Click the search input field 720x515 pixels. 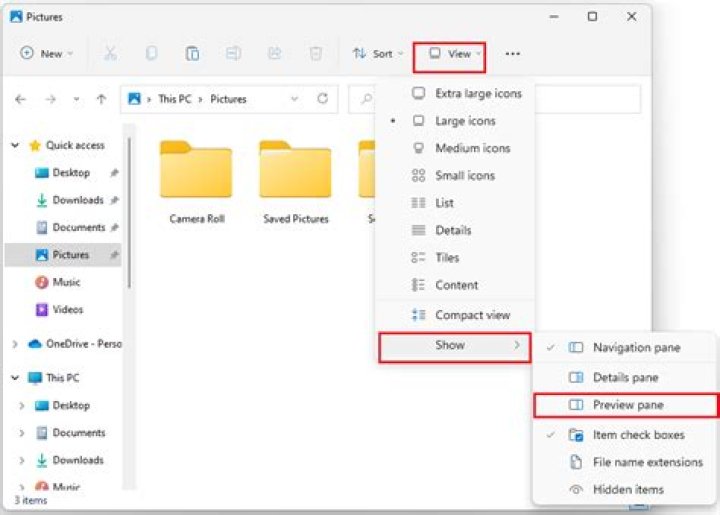point(494,99)
